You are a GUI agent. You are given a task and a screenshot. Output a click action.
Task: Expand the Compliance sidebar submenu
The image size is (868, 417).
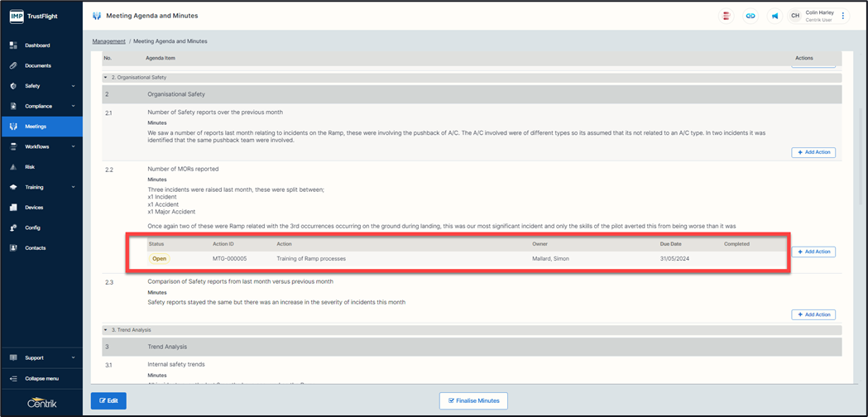tap(74, 106)
